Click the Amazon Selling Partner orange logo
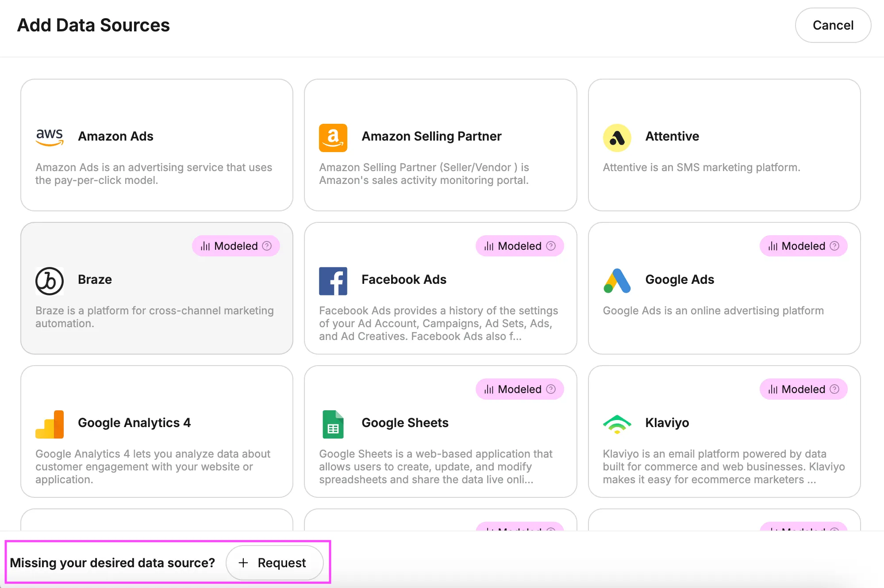Viewport: 884px width, 588px height. point(333,137)
